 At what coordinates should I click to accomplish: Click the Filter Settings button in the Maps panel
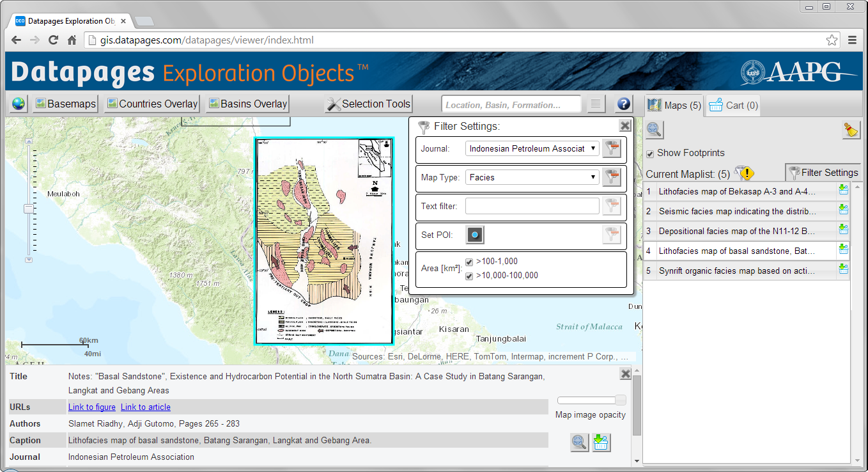[x=823, y=172]
